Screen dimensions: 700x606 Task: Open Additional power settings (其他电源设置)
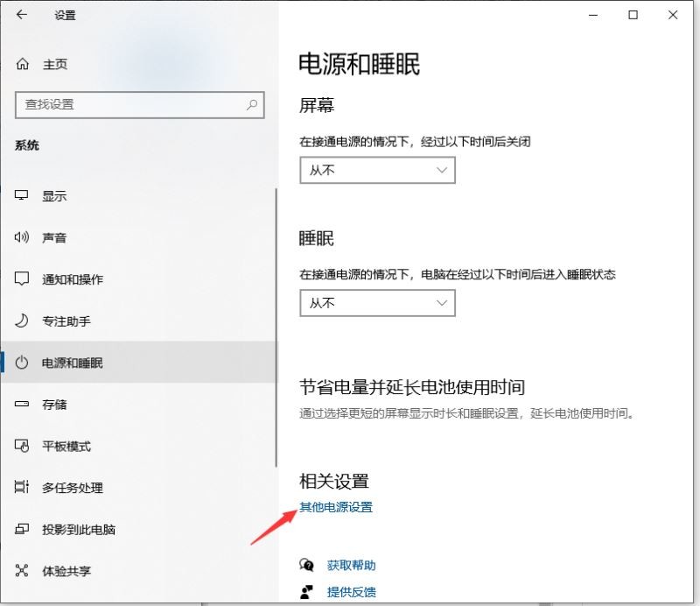(336, 506)
